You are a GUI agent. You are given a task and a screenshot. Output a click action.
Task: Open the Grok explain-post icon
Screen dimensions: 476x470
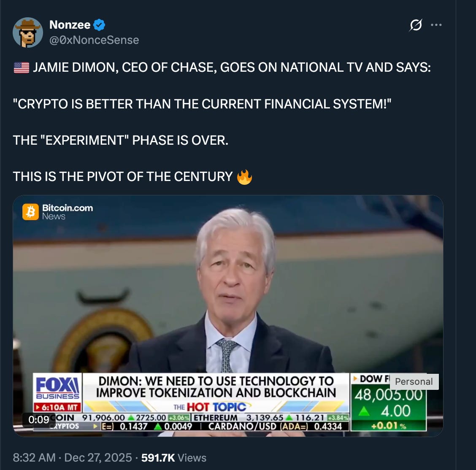pyautogui.click(x=416, y=25)
